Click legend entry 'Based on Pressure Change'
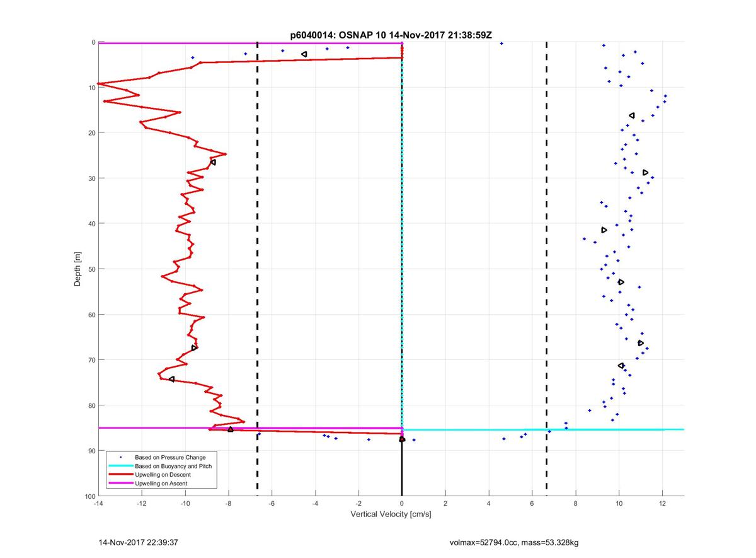The width and height of the screenshot is (756, 558). tap(170, 456)
